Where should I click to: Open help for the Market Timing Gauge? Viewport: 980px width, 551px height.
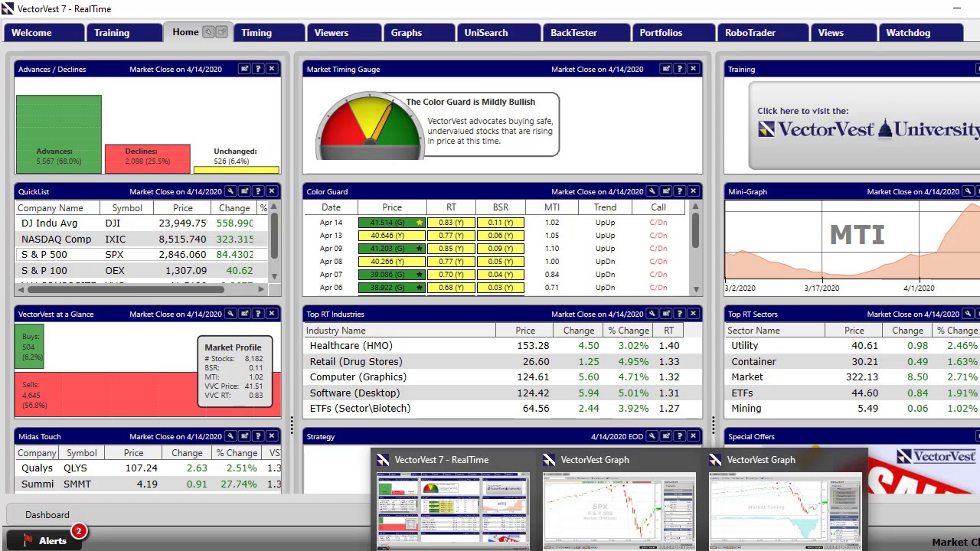pyautogui.click(x=680, y=69)
